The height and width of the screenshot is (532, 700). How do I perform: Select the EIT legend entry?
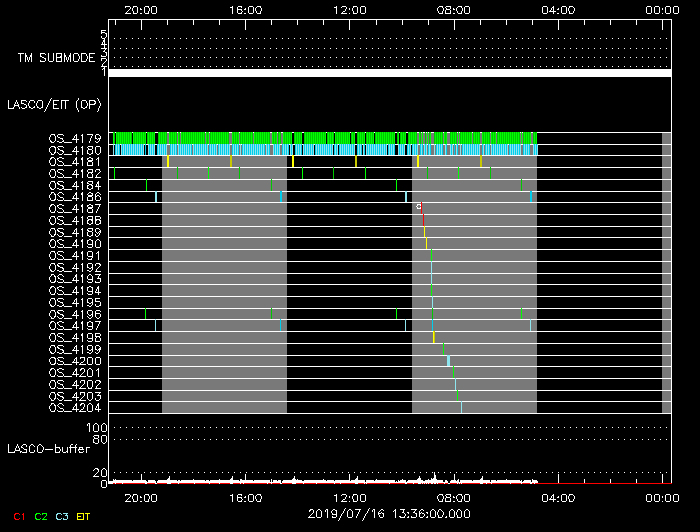(84, 516)
